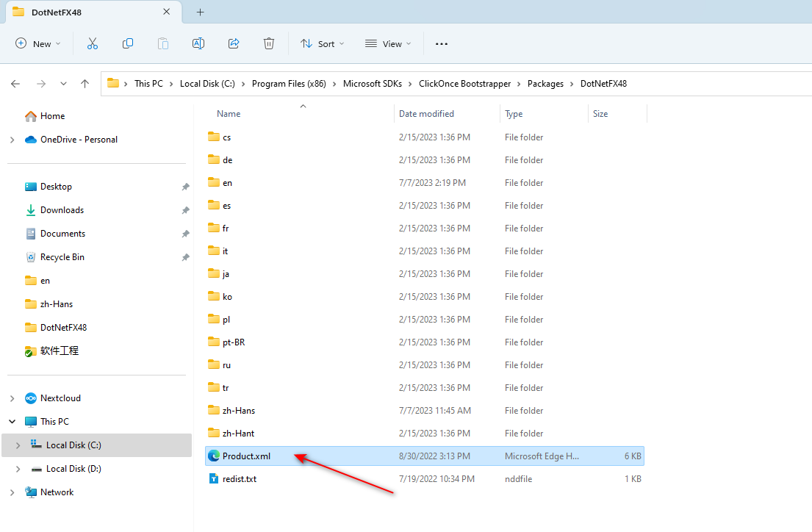Click the Rename icon in toolbar
The height and width of the screenshot is (532, 812).
click(198, 44)
